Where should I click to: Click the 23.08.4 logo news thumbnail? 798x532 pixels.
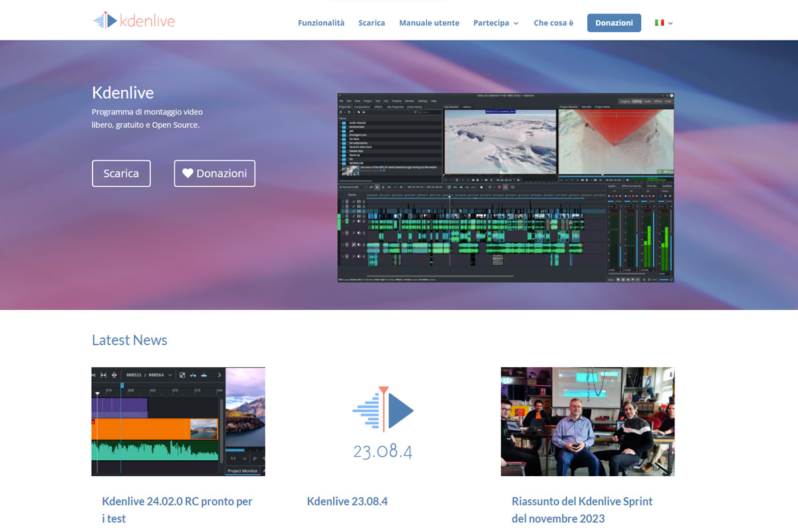tap(383, 422)
